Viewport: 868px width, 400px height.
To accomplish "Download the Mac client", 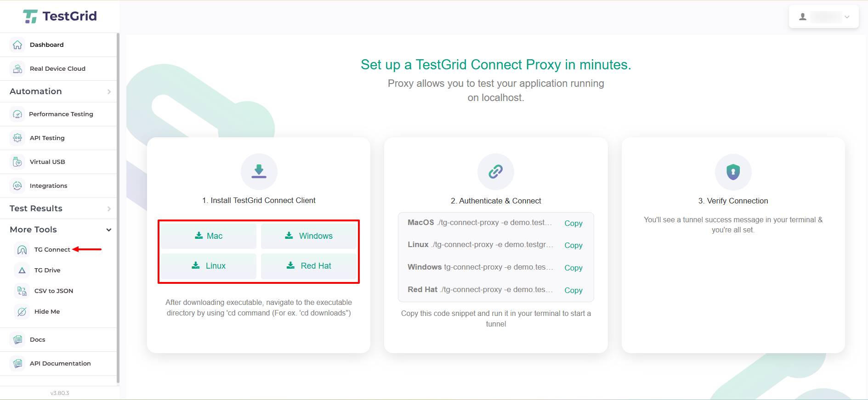I will (x=209, y=236).
